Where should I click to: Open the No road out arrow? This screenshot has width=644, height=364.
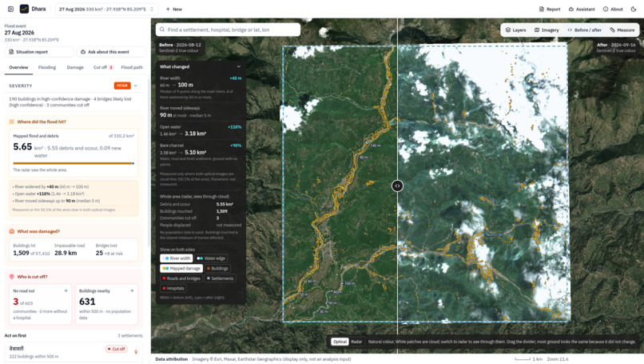[66, 290]
